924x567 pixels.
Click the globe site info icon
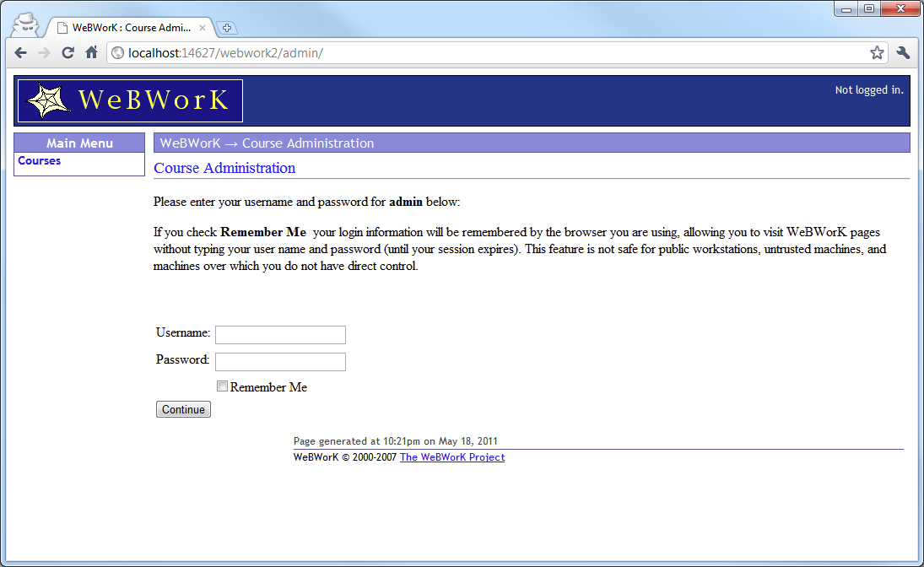(118, 53)
